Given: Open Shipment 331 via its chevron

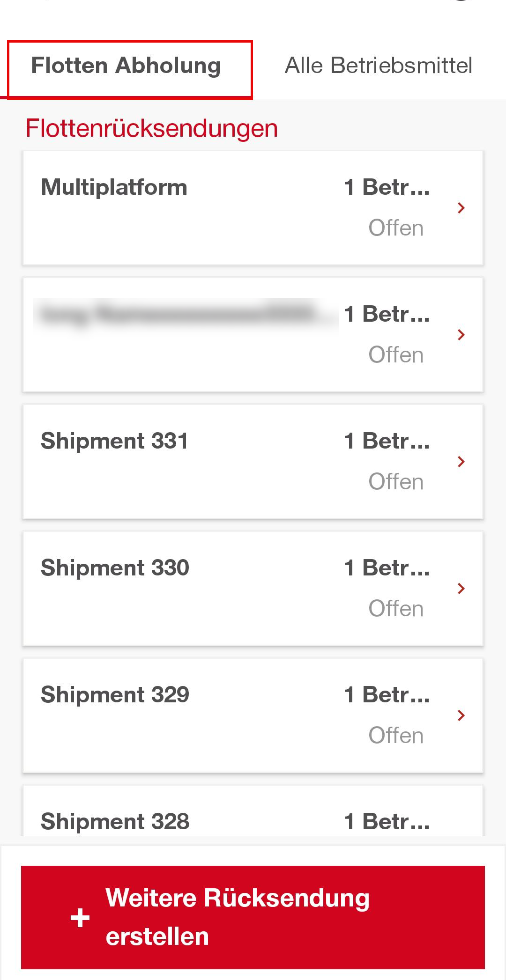Looking at the screenshot, I should click(461, 462).
